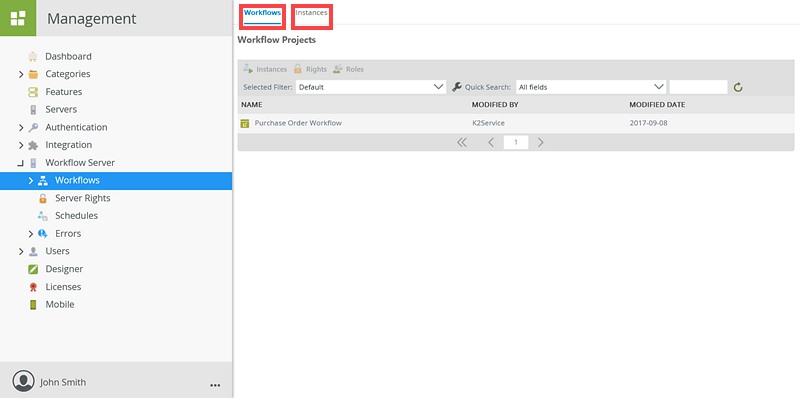Click the Errors icon in tree
Screen dimensions: 800x398
click(x=43, y=234)
